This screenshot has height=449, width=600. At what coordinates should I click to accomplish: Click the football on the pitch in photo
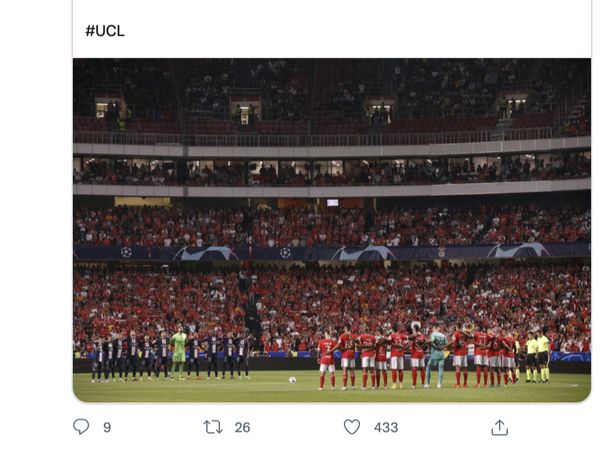coord(292,380)
